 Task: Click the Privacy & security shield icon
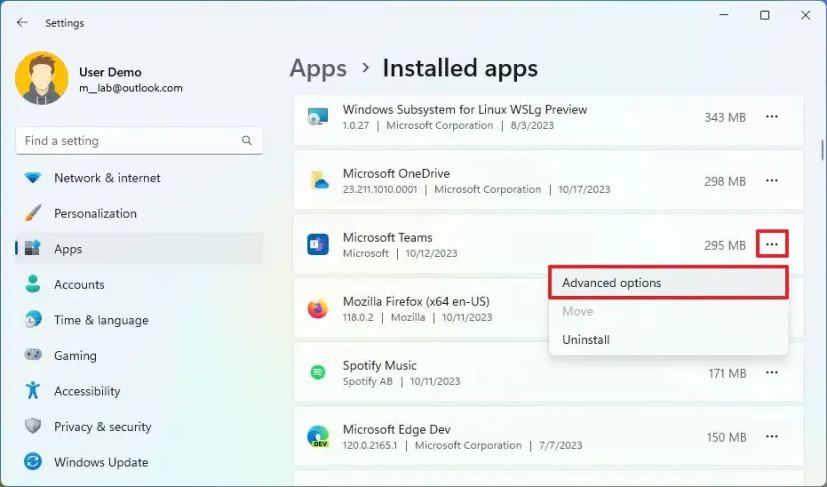[x=33, y=426]
